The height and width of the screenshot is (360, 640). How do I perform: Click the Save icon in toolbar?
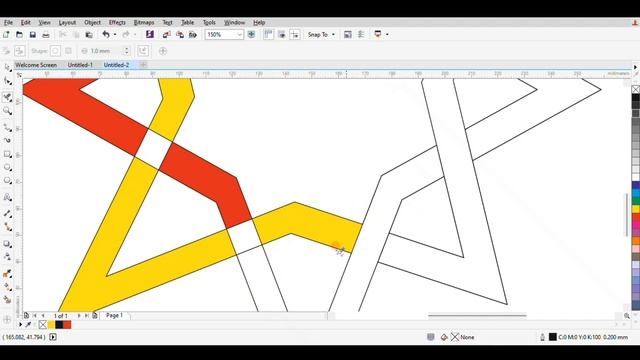33,35
